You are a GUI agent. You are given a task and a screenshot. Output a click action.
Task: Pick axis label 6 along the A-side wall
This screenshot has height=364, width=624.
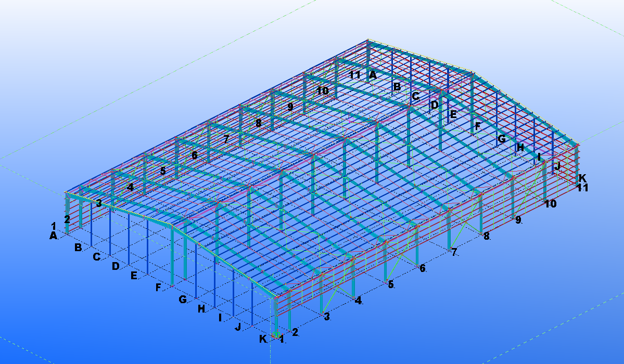(x=195, y=155)
